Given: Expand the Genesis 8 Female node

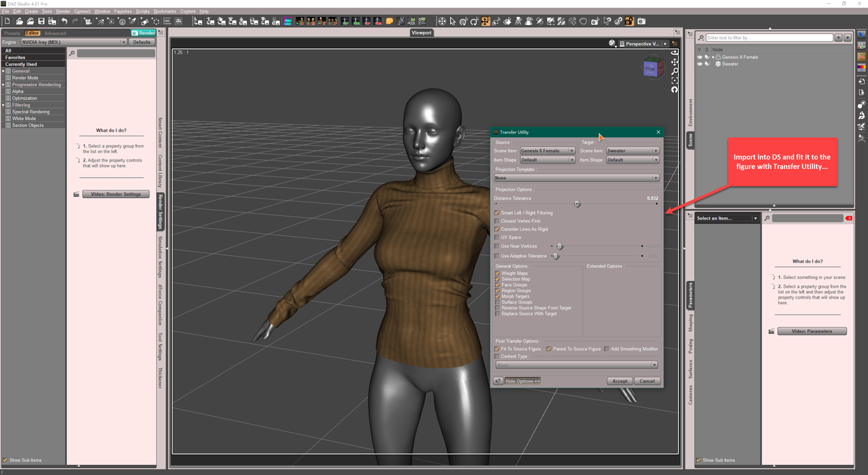Looking at the screenshot, I should pyautogui.click(x=713, y=57).
